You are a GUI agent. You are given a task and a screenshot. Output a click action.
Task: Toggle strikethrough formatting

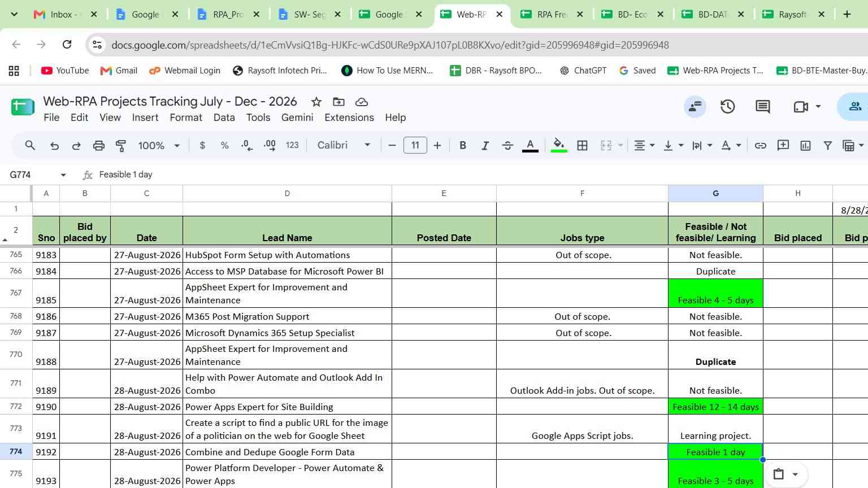507,145
